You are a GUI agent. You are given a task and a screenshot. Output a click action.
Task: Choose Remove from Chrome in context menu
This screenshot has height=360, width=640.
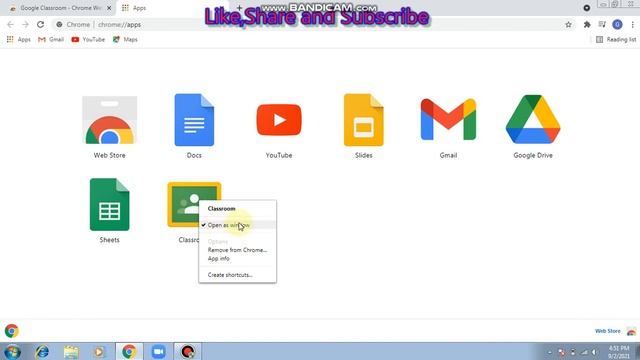coord(238,250)
